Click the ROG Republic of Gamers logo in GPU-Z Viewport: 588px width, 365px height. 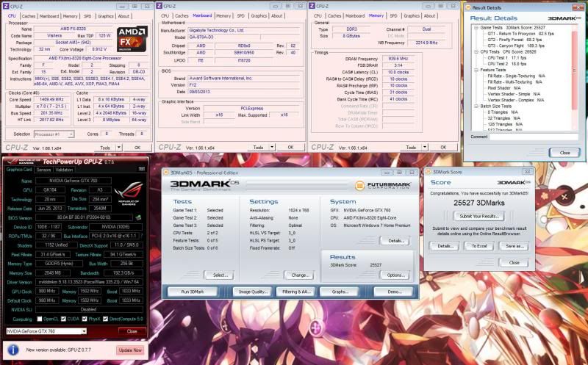pos(129,193)
